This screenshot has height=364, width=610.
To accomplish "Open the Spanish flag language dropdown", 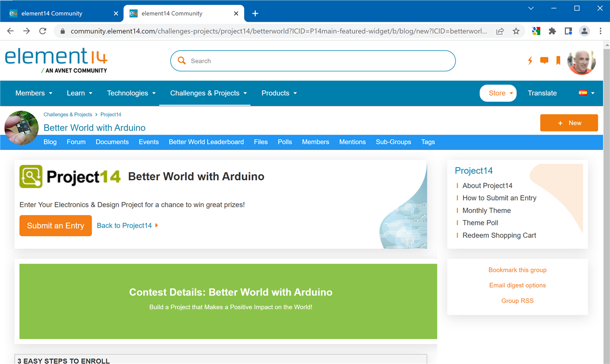I will [587, 93].
